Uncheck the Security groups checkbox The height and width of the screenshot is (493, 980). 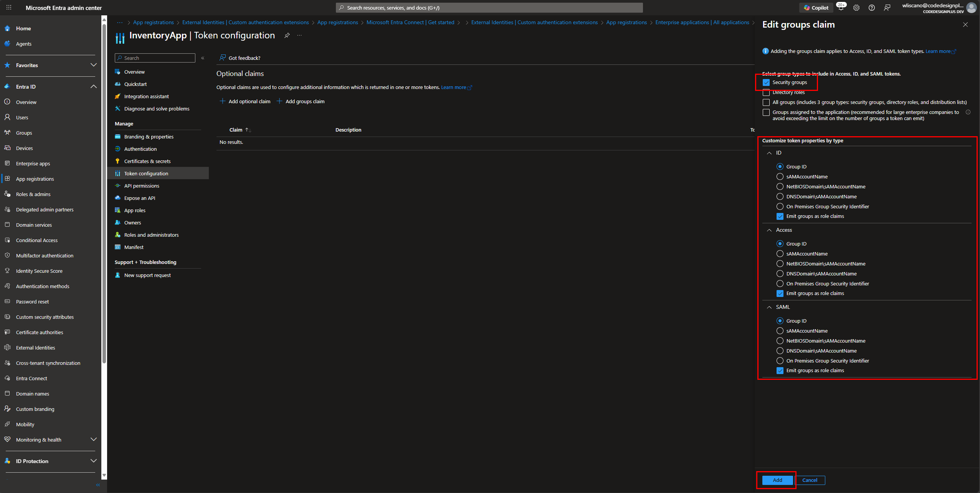(x=766, y=82)
